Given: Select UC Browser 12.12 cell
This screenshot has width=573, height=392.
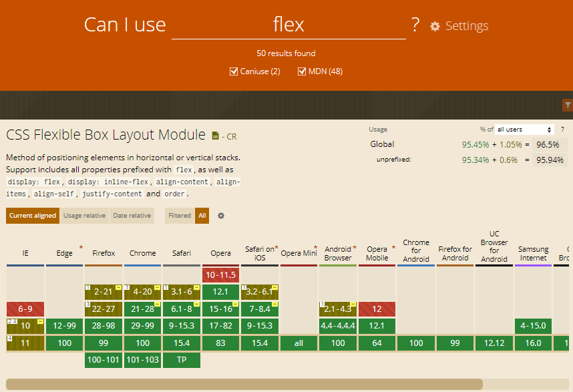Looking at the screenshot, I should (x=494, y=343).
